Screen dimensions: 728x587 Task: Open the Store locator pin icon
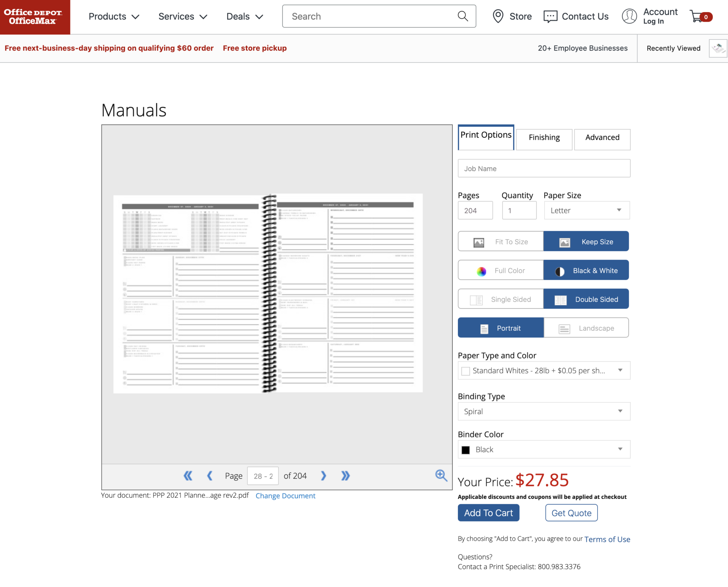[498, 16]
